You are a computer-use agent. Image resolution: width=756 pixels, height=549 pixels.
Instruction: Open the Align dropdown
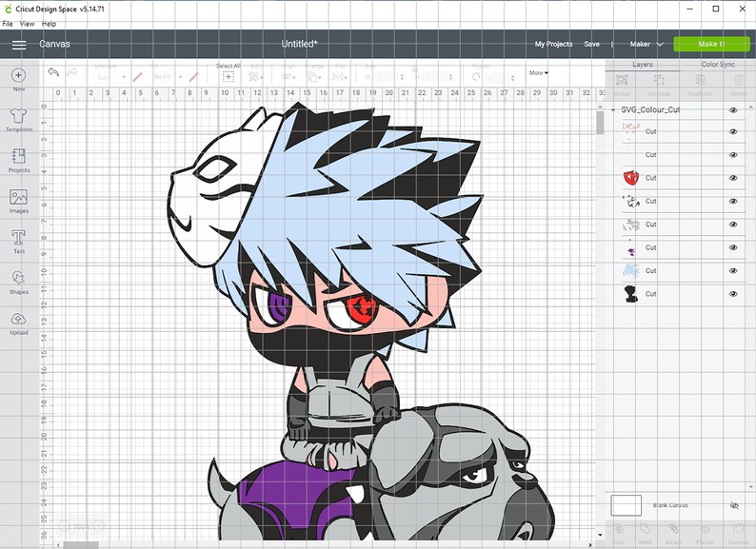[x=288, y=77]
